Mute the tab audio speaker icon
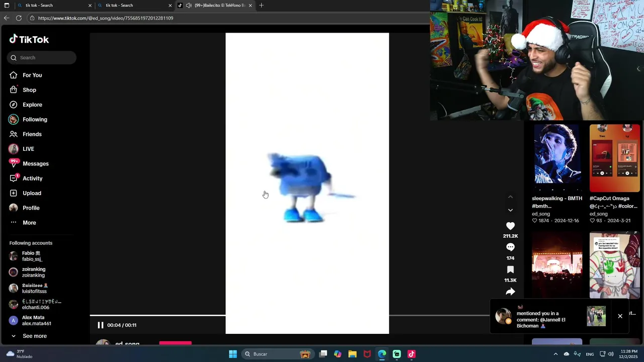644x362 pixels. coord(189,6)
